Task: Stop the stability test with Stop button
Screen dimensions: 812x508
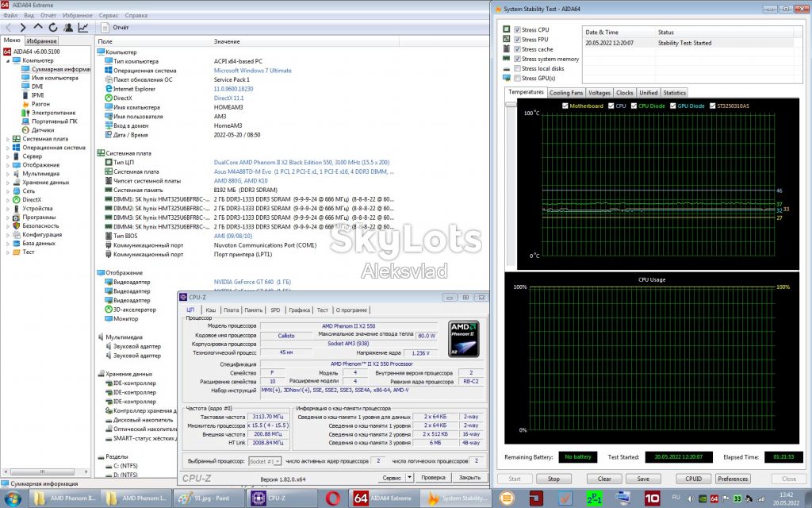Action: [x=553, y=479]
